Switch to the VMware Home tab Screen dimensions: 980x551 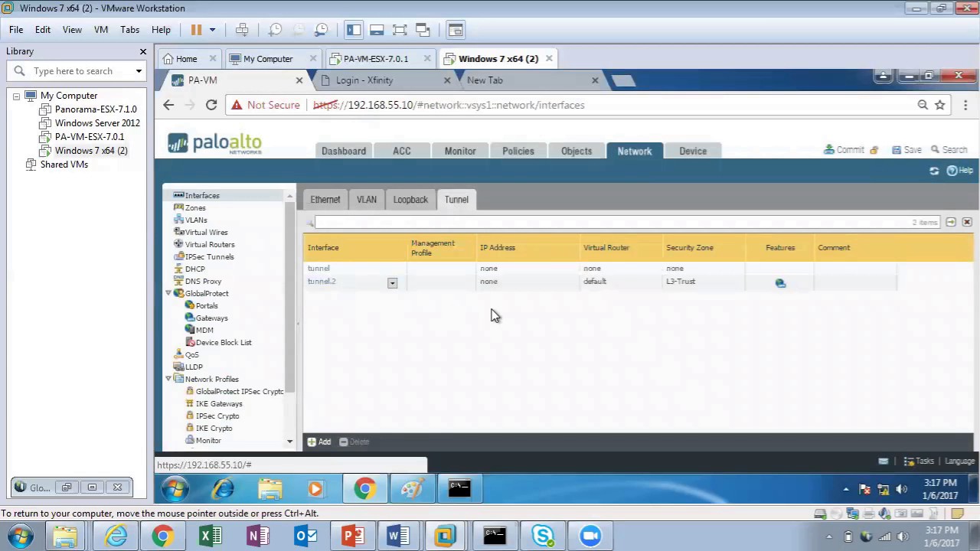(x=186, y=59)
